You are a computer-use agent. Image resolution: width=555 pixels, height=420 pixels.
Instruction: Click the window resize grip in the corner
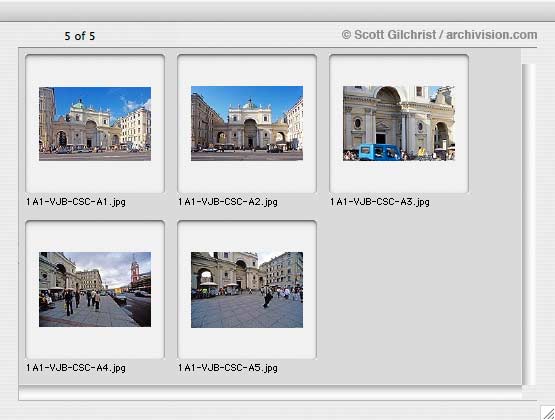[548, 413]
